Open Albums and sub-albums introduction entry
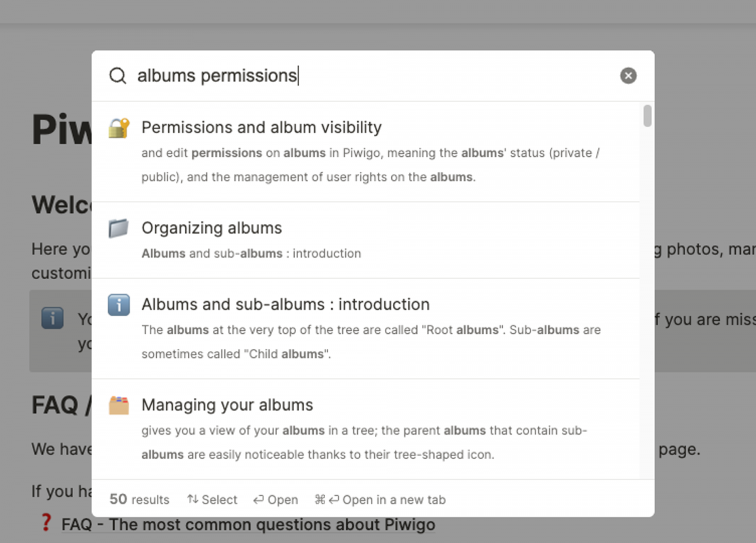The height and width of the screenshot is (543, 756). [x=285, y=304]
